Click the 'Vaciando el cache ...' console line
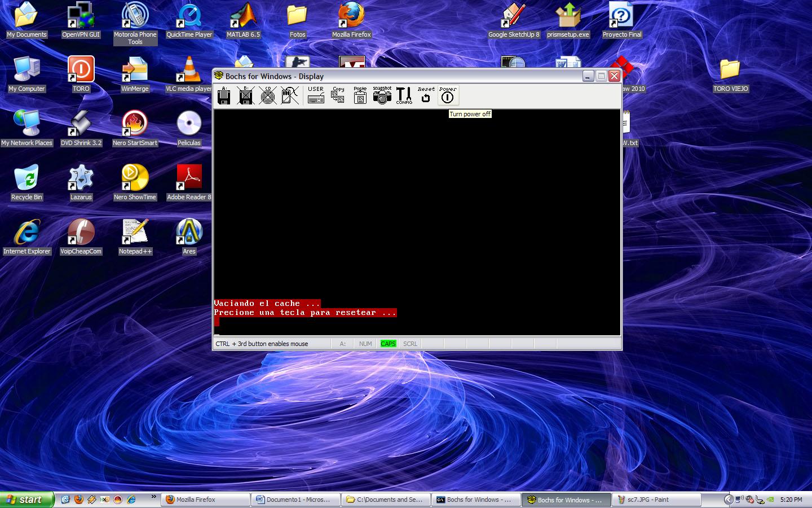 (267, 304)
